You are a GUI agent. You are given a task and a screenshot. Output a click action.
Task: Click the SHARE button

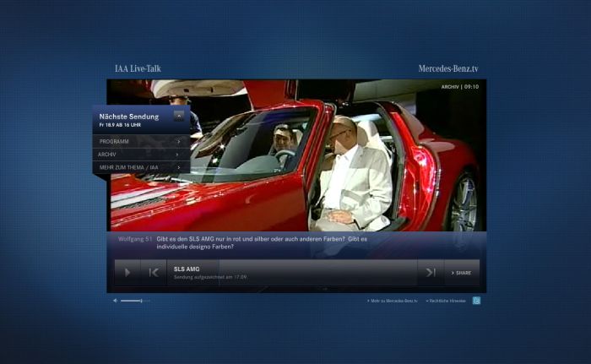(x=462, y=273)
